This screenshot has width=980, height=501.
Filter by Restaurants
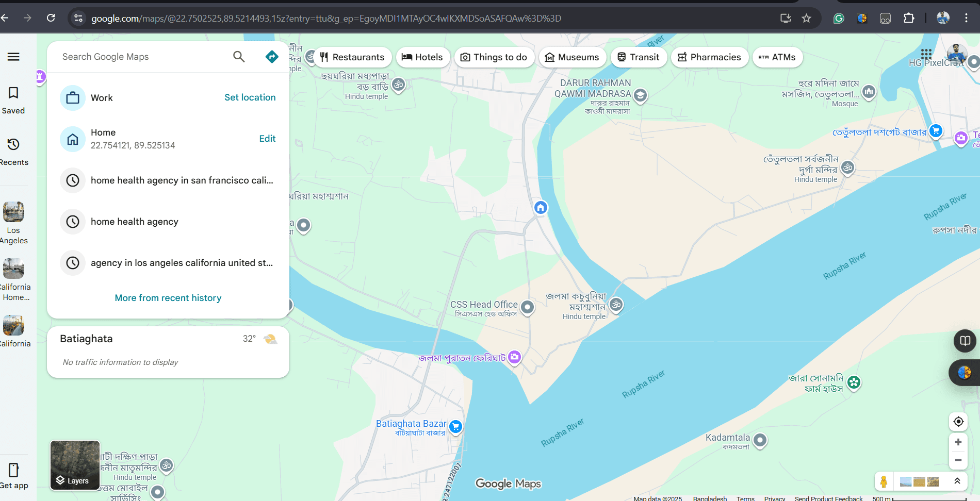pyautogui.click(x=352, y=57)
